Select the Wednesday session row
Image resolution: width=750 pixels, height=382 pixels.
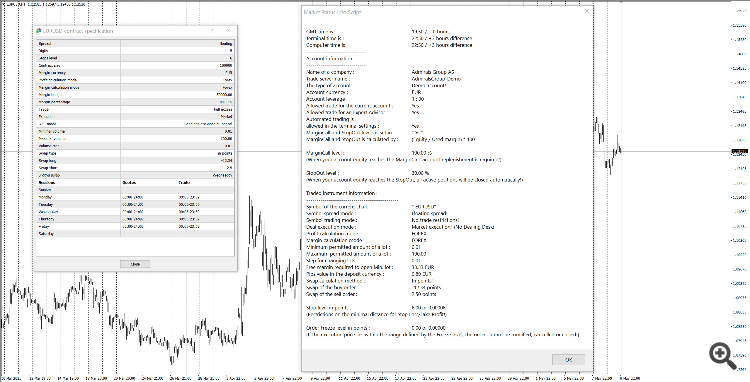[135, 212]
